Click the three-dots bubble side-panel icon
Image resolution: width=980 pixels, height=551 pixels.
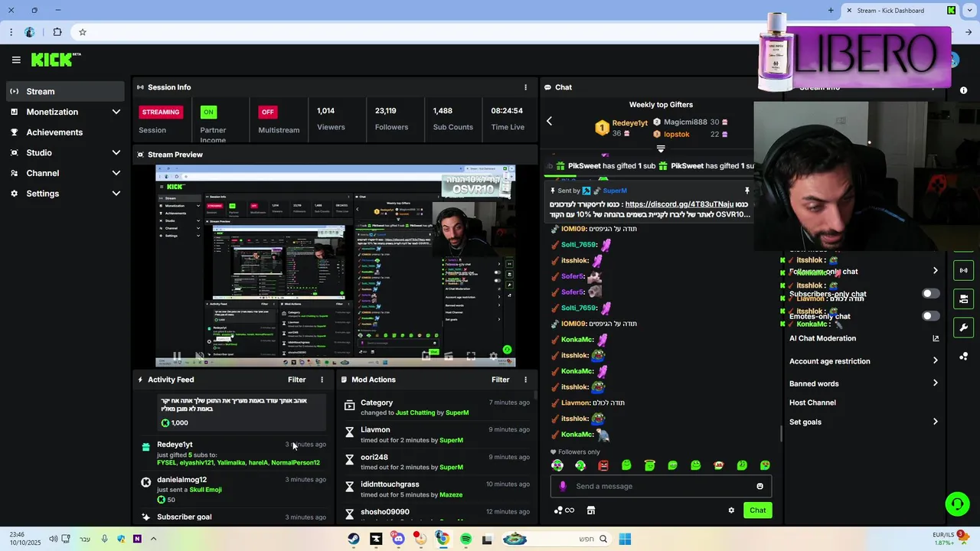click(x=963, y=357)
